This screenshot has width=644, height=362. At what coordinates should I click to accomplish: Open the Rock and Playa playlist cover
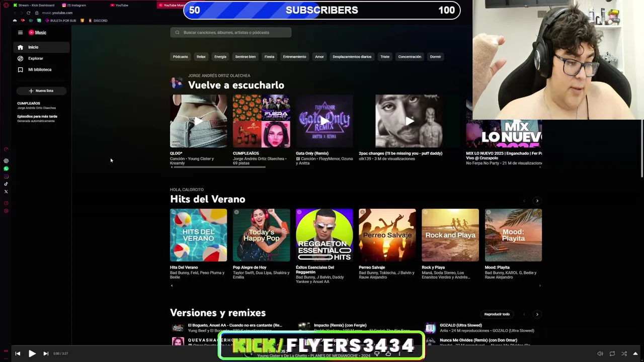[x=450, y=235]
